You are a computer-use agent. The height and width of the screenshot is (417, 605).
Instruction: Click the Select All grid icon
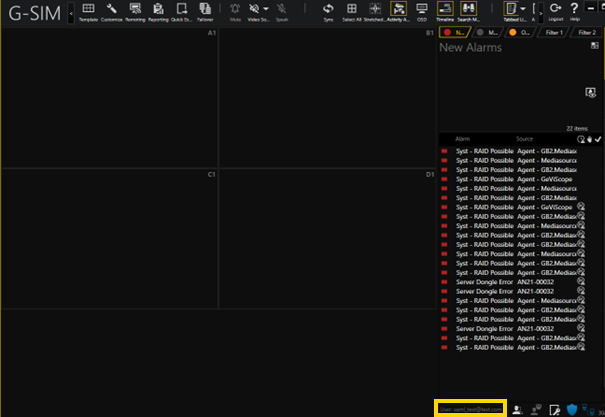[x=352, y=11]
